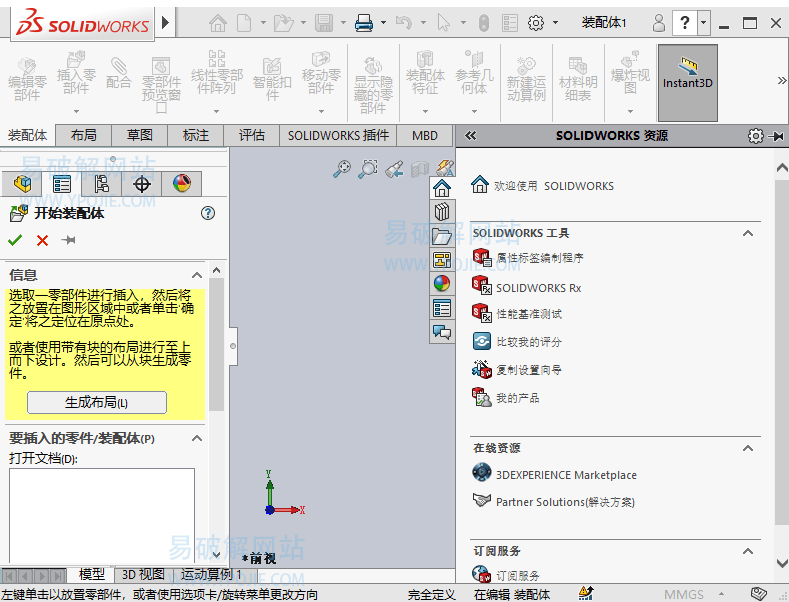This screenshot has width=789, height=602.
Task: Click the user login icon
Action: pos(659,23)
